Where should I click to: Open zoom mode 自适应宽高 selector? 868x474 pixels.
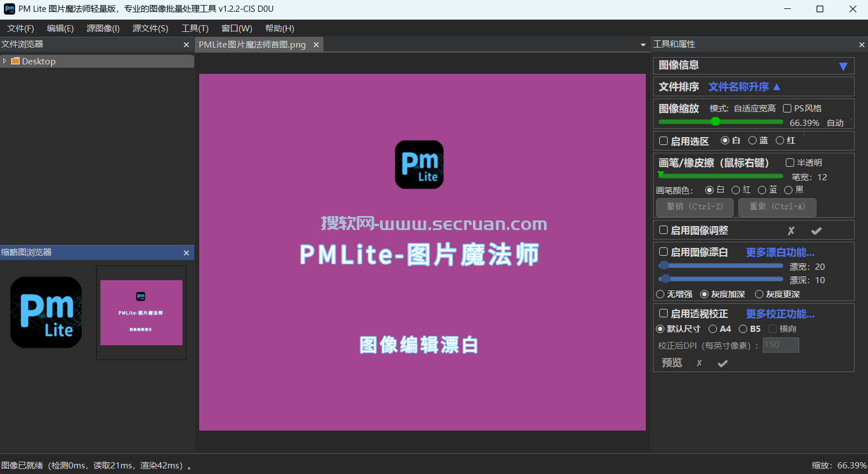754,109
